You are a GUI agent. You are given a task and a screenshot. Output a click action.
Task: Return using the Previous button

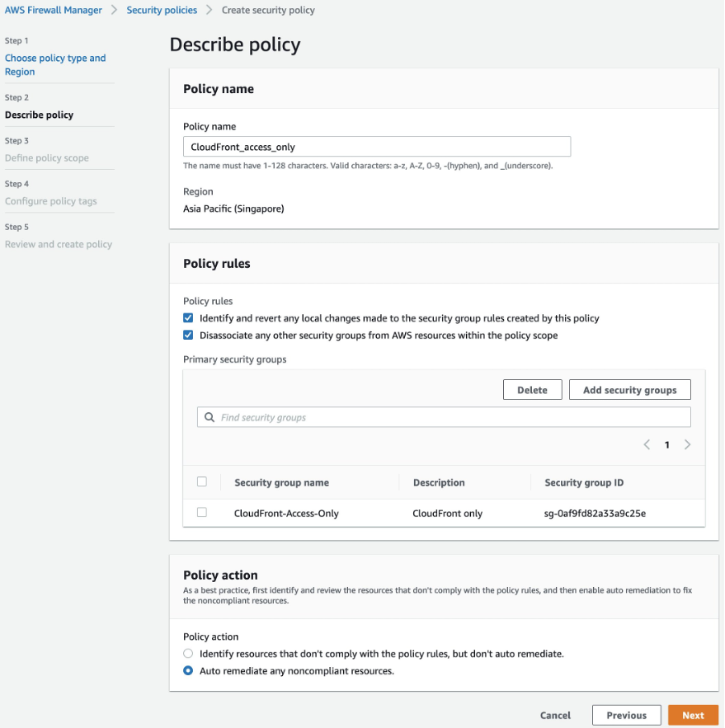click(x=626, y=715)
